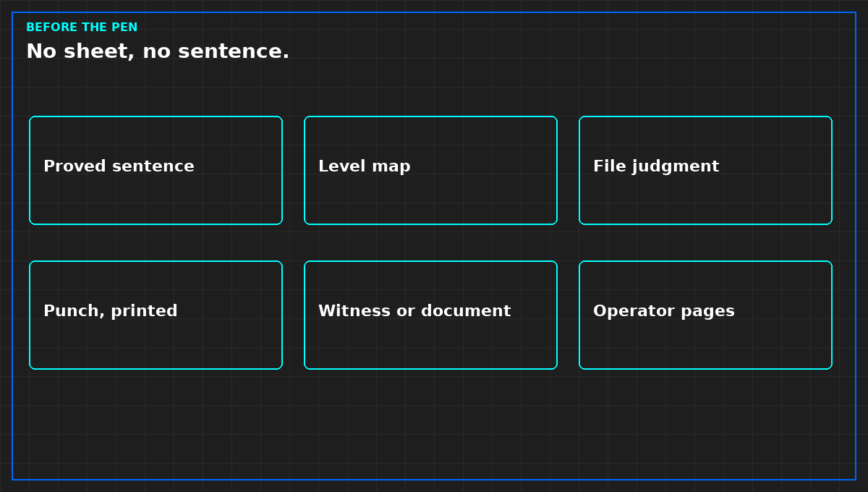This screenshot has height=492, width=868.
Task: Click the File judgment card
Action: (705, 170)
